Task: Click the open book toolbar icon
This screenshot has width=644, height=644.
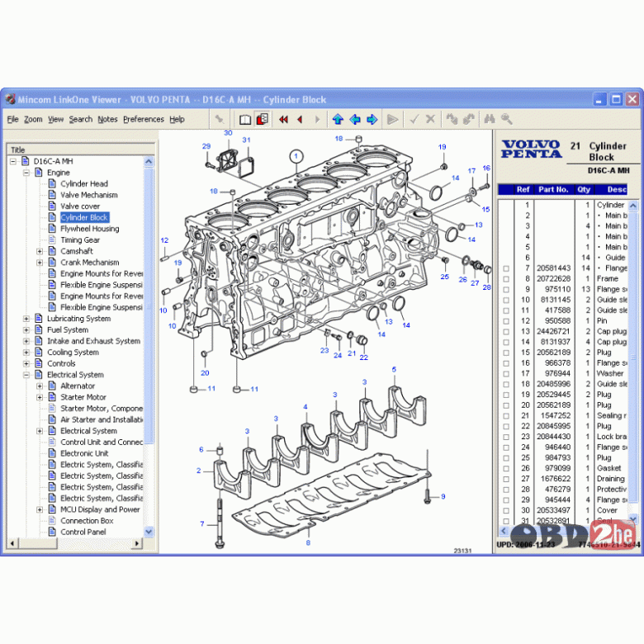Action: point(245,120)
